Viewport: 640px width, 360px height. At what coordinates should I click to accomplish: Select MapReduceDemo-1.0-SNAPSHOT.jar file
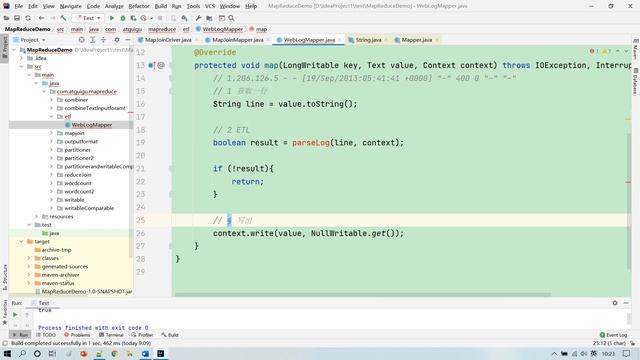[87, 291]
